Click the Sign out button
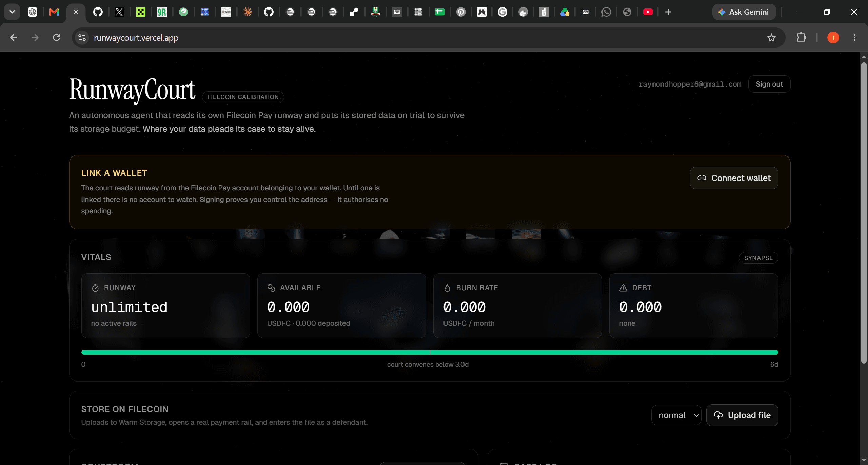Viewport: 868px width, 465px height. pos(769,84)
